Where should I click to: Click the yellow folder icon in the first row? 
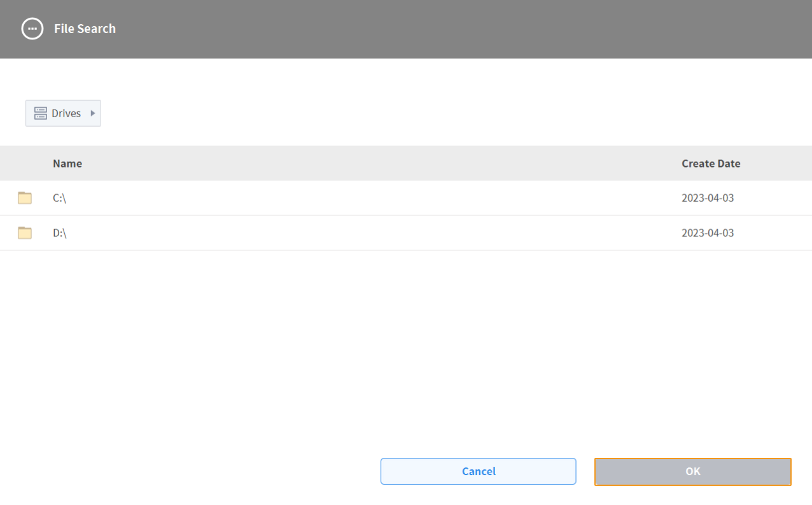24,197
